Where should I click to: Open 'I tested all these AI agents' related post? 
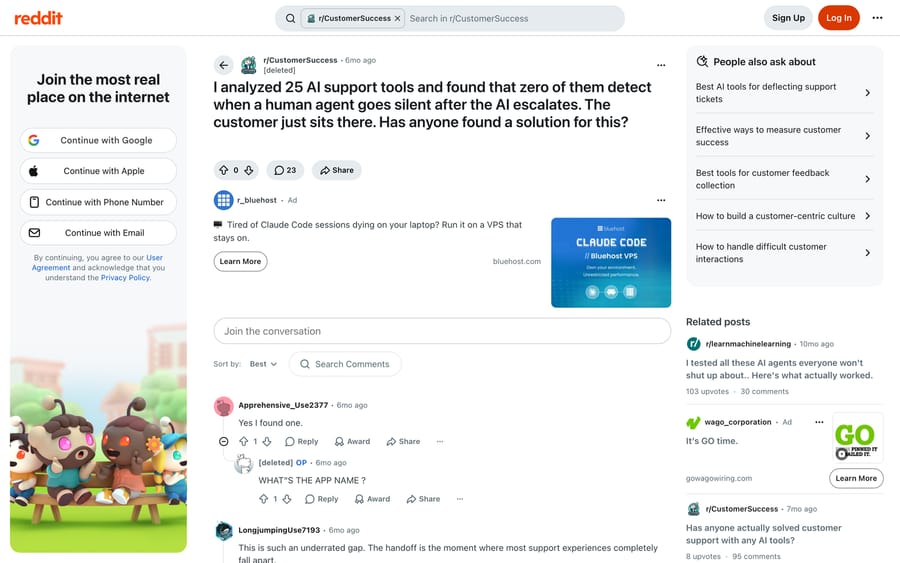(779, 369)
